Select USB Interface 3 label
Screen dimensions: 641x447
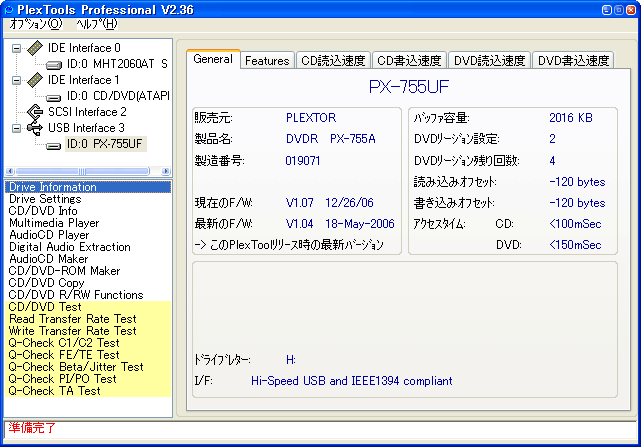(86, 128)
